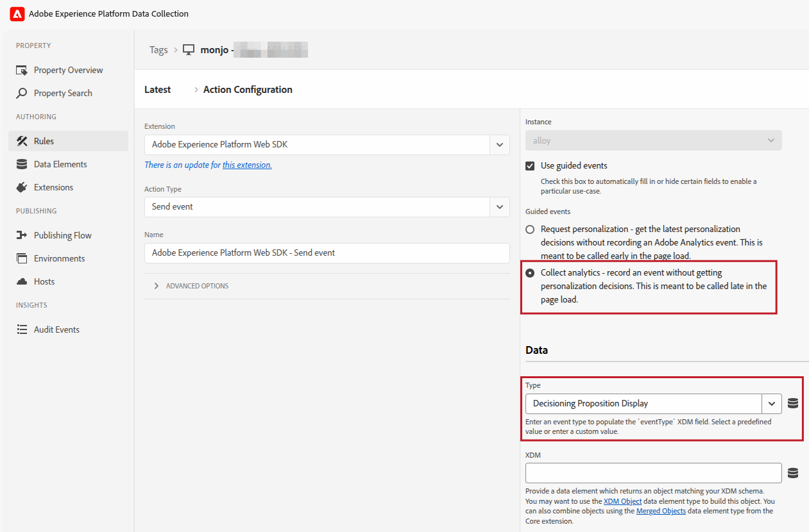The width and height of the screenshot is (809, 532).
Task: Open the Action Type dropdown arrow
Action: [x=499, y=207]
